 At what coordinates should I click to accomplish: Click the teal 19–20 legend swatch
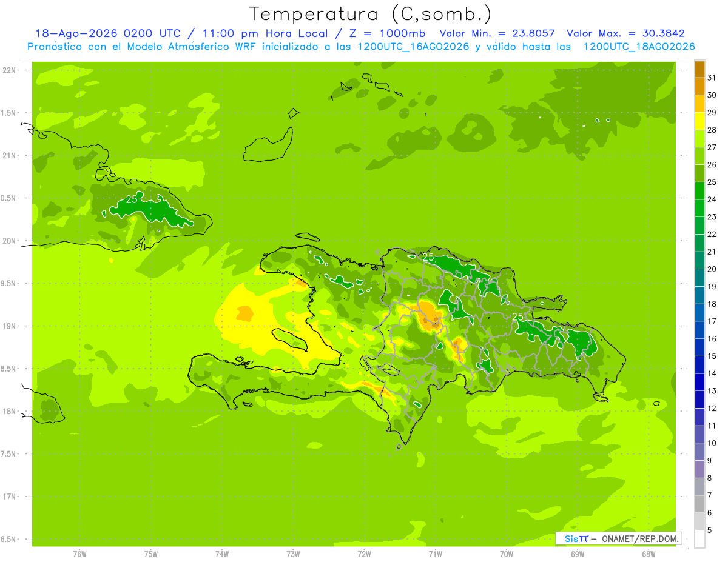(699, 278)
